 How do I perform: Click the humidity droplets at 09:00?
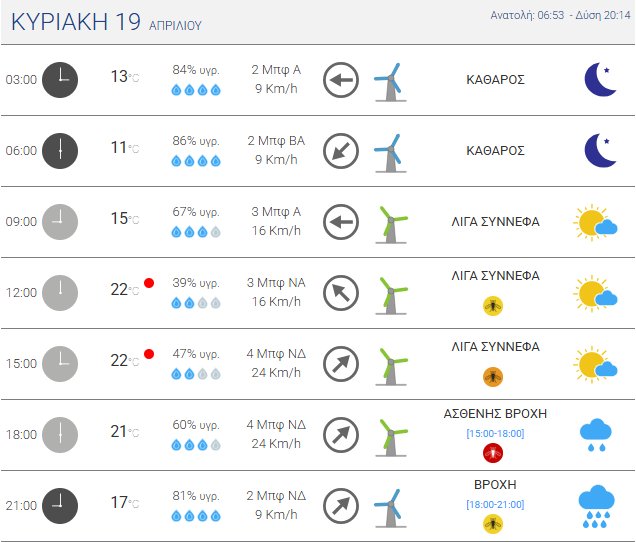[196, 232]
